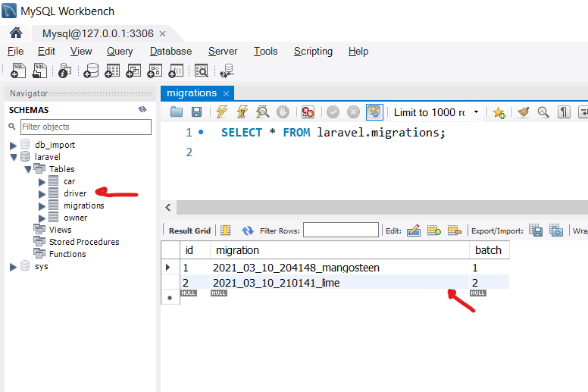Screen dimensions: 588x392
Task: Create a new SQL tab icon
Action: [x=17, y=71]
